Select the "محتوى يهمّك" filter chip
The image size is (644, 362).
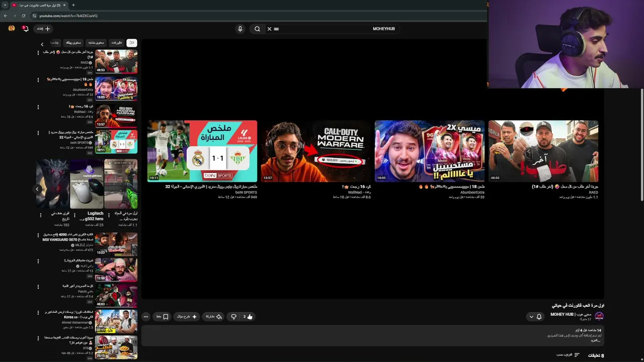(x=73, y=43)
